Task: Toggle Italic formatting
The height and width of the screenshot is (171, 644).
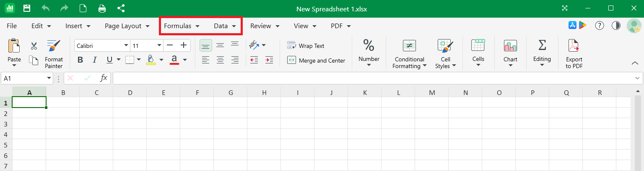Action: pos(95,60)
